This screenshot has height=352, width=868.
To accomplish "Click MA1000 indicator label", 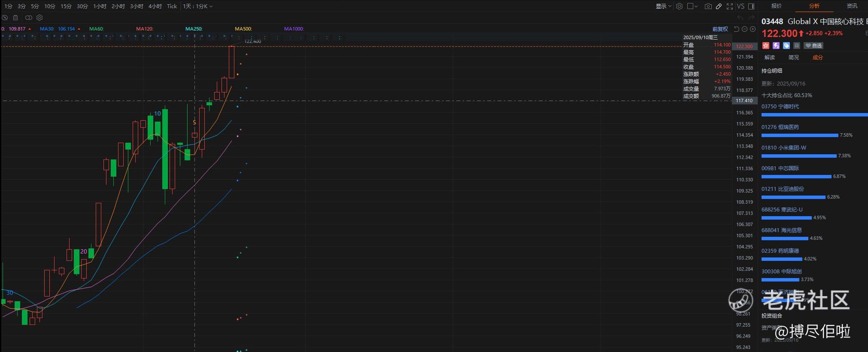I will tap(294, 29).
